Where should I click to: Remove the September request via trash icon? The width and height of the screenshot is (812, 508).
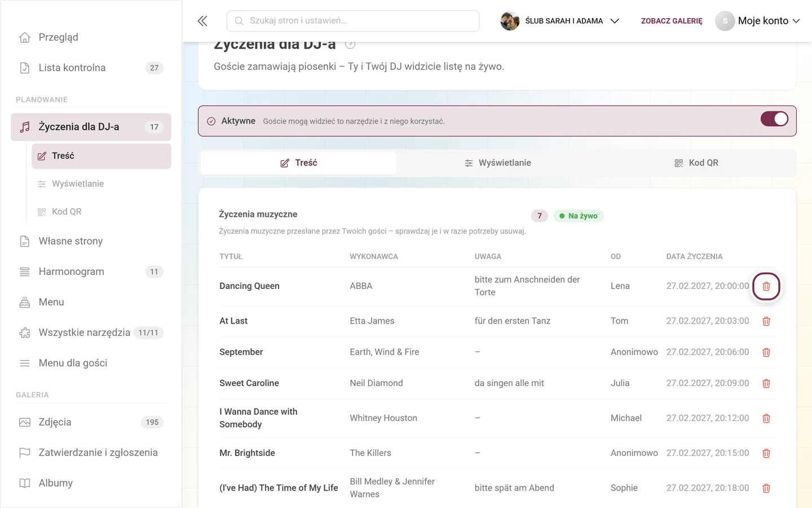click(x=766, y=352)
